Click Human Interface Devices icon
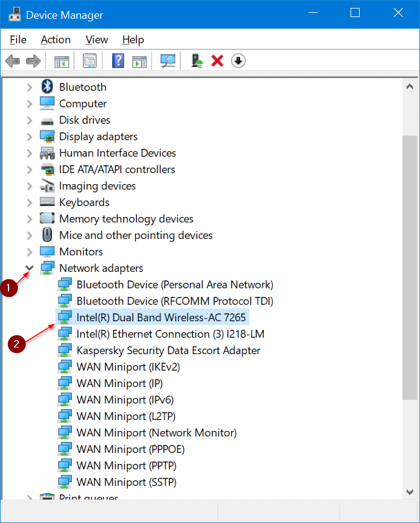Image resolution: width=420 pixels, height=523 pixels. (x=47, y=153)
